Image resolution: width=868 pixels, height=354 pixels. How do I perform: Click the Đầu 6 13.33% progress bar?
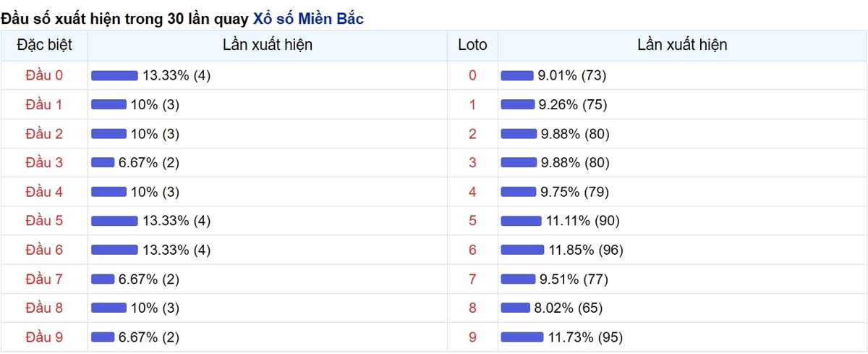click(114, 250)
